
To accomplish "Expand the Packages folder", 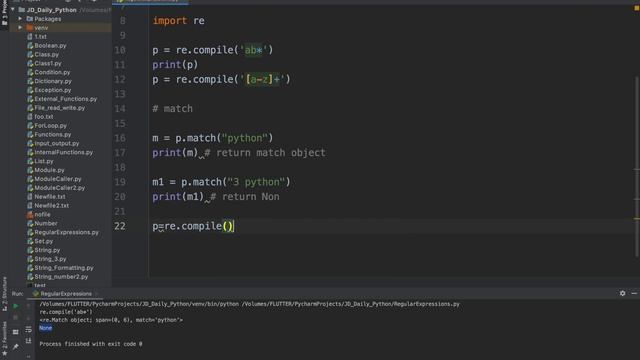I will coord(20,19).
